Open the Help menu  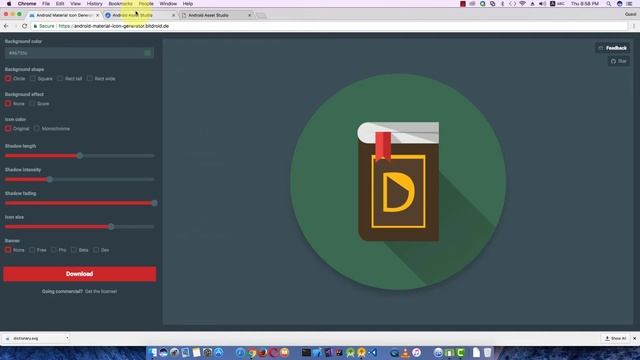point(188,4)
